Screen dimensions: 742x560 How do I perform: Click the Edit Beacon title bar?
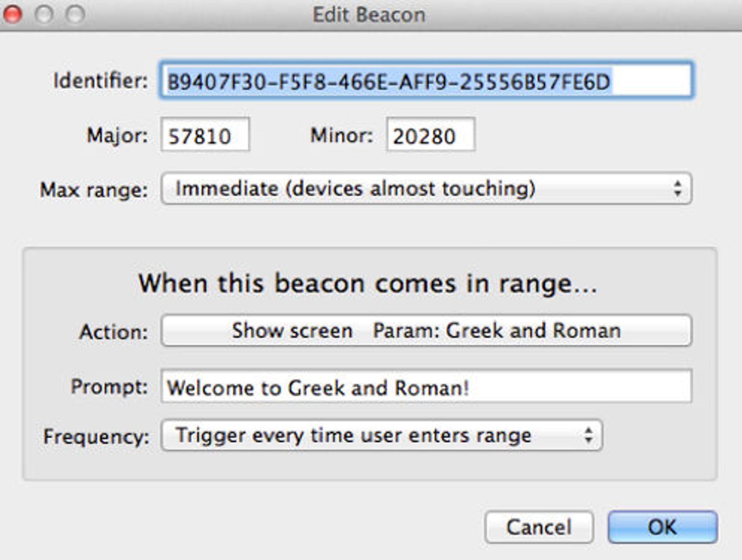369,15
